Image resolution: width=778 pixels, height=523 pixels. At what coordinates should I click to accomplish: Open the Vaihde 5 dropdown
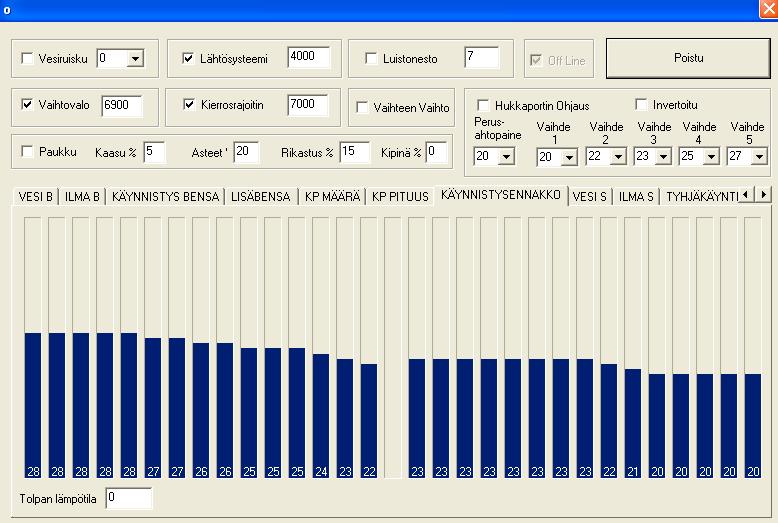[759, 157]
